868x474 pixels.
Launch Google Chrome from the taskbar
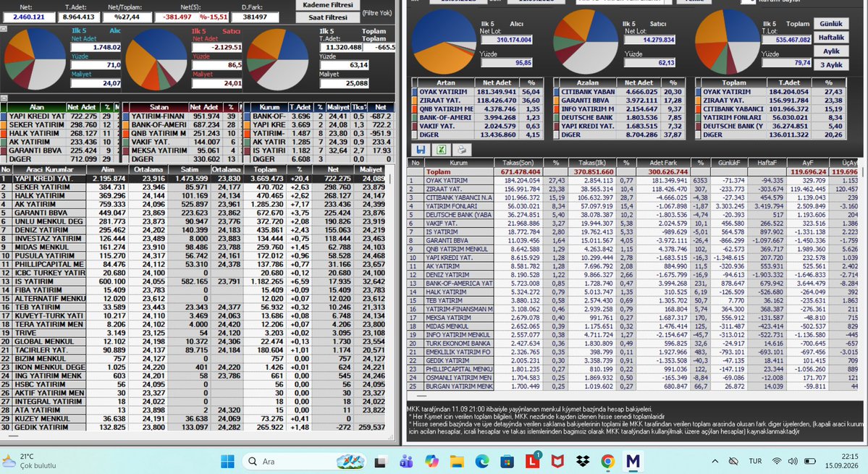click(x=608, y=461)
